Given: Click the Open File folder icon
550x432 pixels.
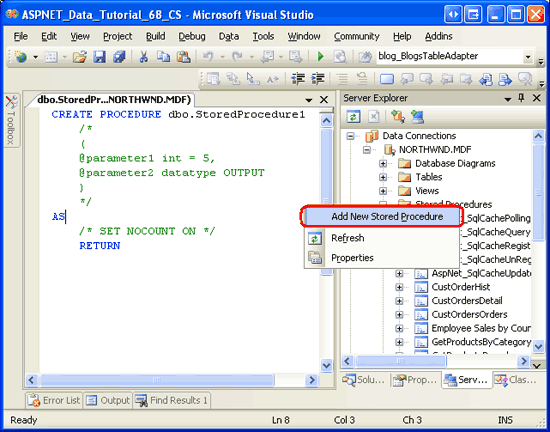Looking at the screenshot, I should [80, 56].
